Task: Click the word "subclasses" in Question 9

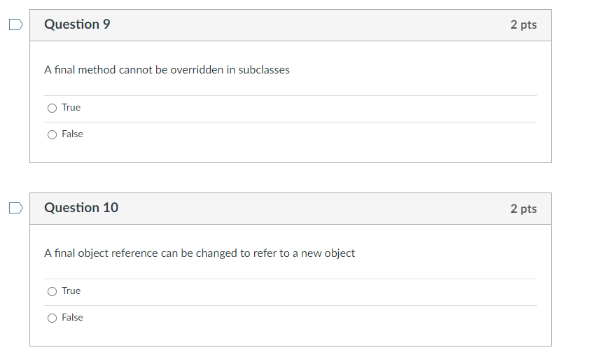Action: click(x=263, y=70)
